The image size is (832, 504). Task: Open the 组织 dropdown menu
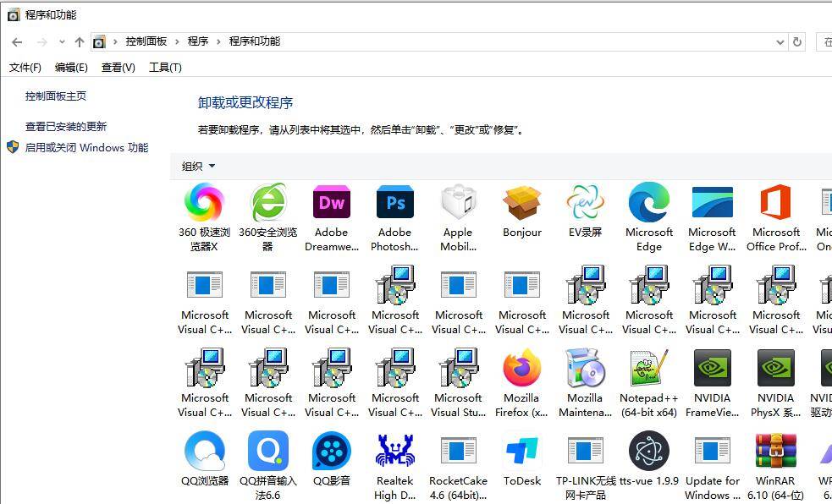(199, 167)
